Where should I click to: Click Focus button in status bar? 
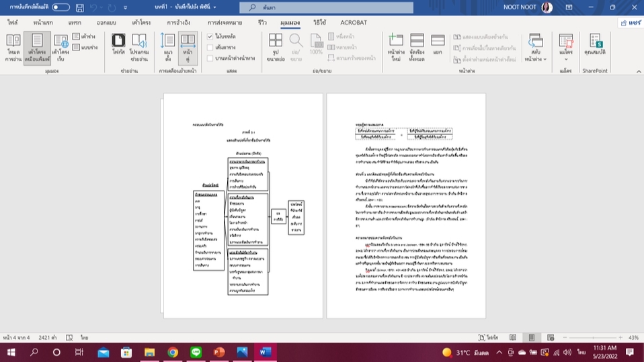[x=488, y=337]
